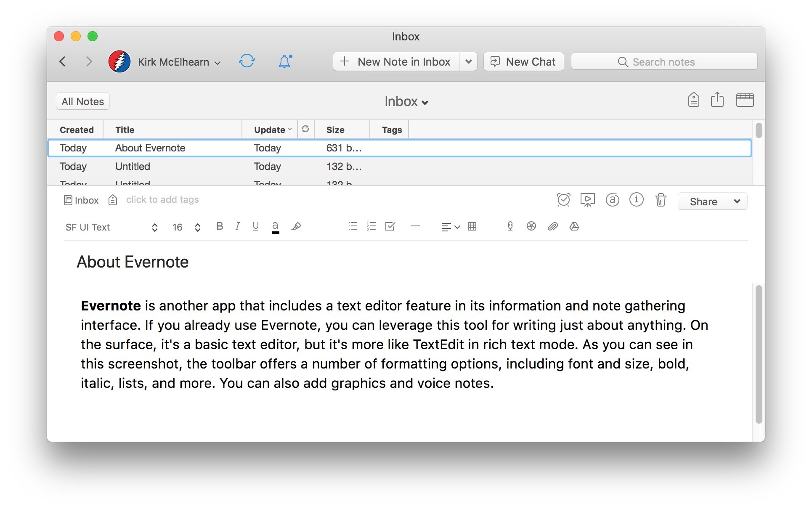Go forward with the right arrow
The height and width of the screenshot is (509, 812).
[89, 62]
